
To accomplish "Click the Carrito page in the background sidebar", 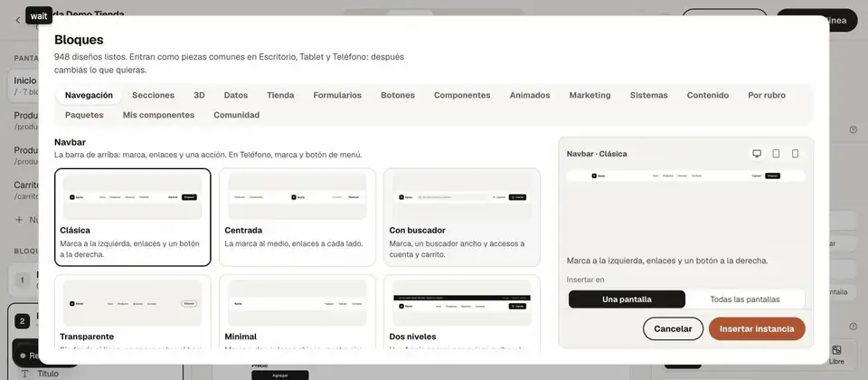I will tap(25, 190).
